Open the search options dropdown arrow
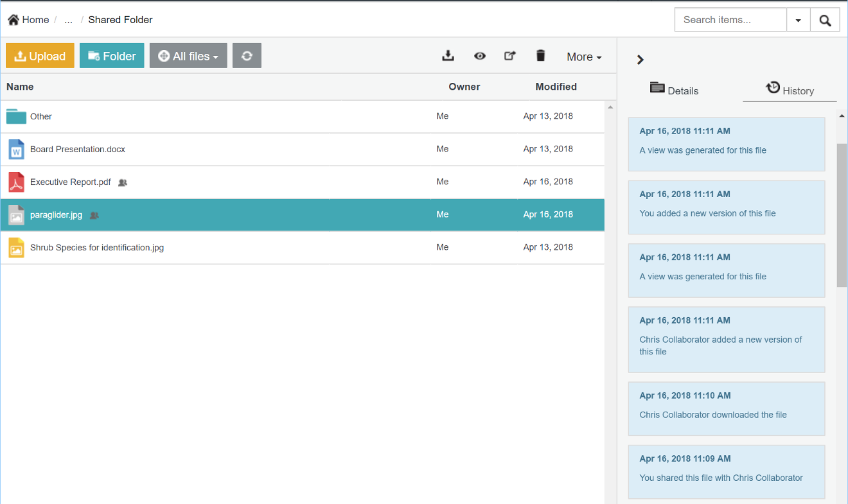 (x=798, y=20)
